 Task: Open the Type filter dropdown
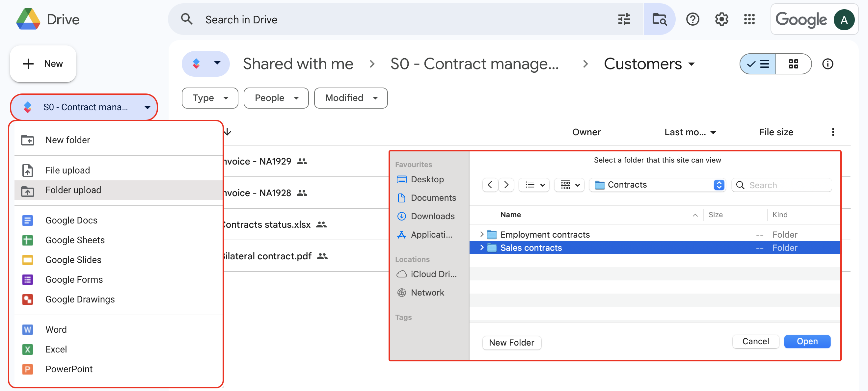210,98
